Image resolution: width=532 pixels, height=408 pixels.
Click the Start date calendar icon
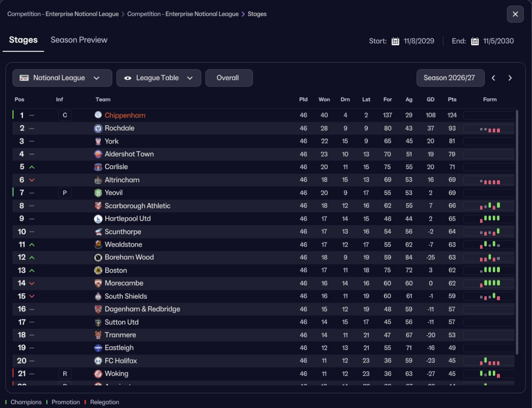395,41
